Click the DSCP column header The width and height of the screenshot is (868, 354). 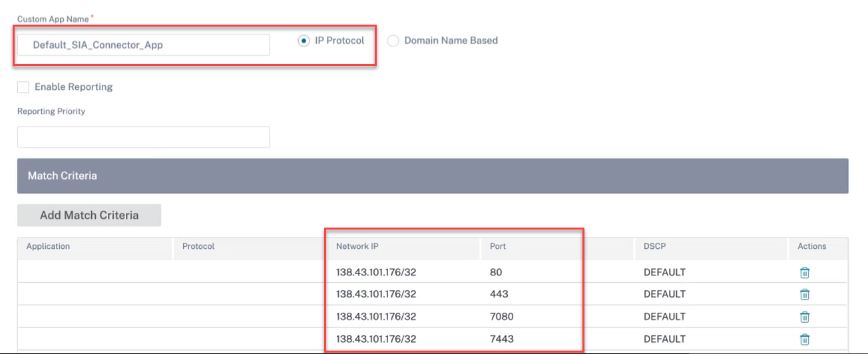tap(654, 246)
